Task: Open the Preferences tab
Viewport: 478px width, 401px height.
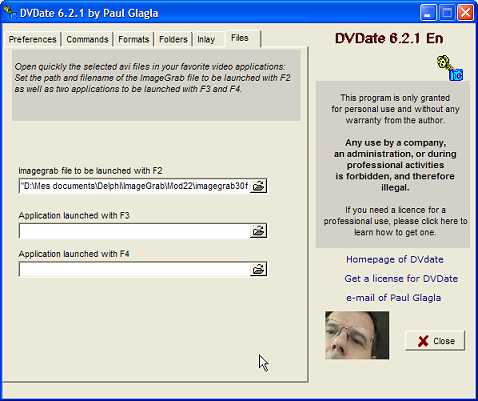Action: click(33, 39)
